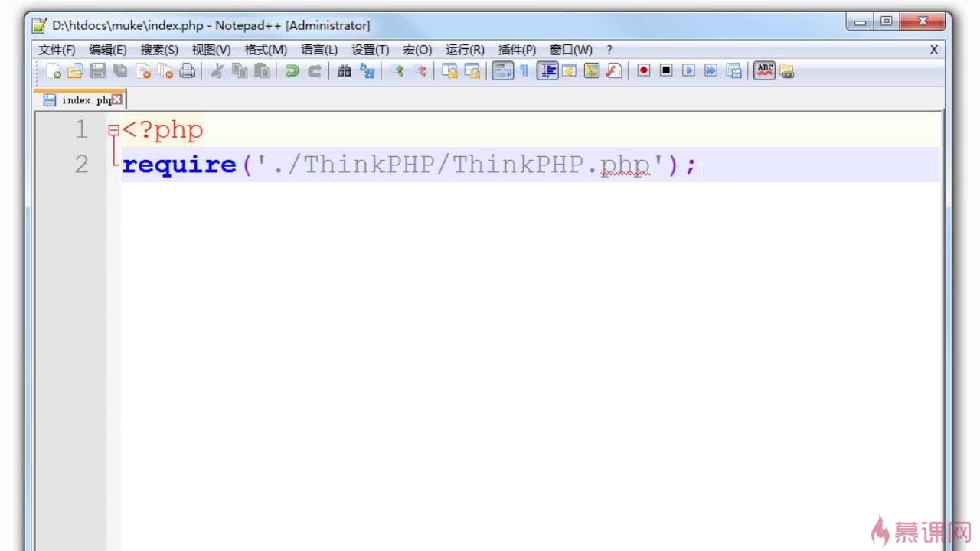Image resolution: width=980 pixels, height=551 pixels.
Task: Click the last toolbar icon after ABC
Action: pos(786,71)
